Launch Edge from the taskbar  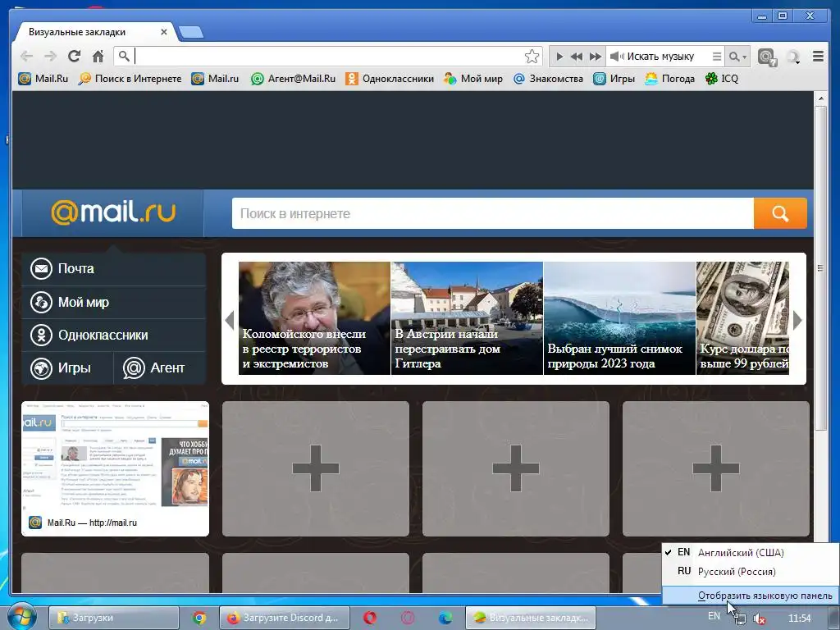[x=445, y=618]
